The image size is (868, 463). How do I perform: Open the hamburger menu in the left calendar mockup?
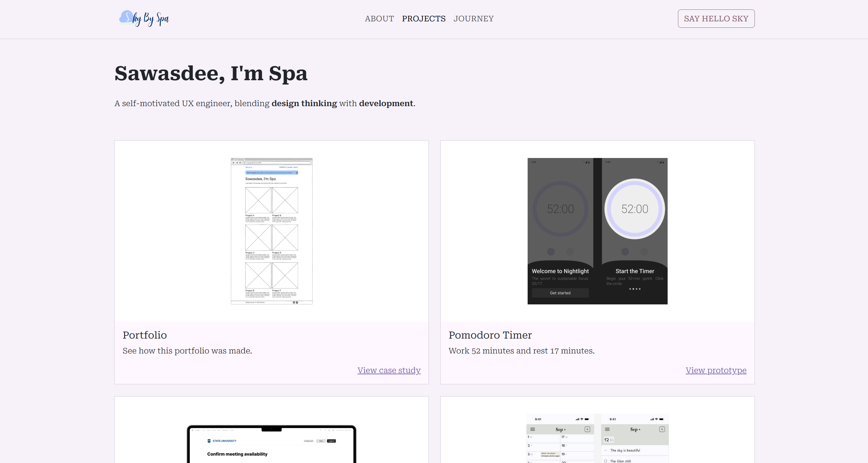tap(533, 430)
